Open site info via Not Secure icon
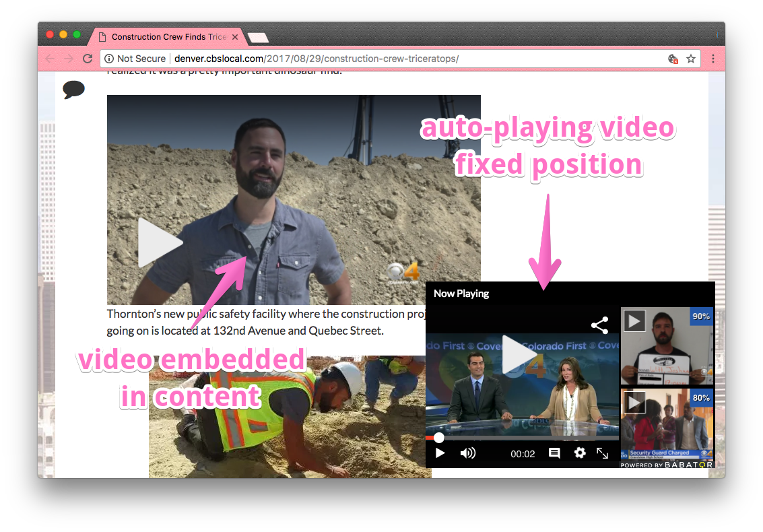Screen dimensions: 763x532 [109, 59]
